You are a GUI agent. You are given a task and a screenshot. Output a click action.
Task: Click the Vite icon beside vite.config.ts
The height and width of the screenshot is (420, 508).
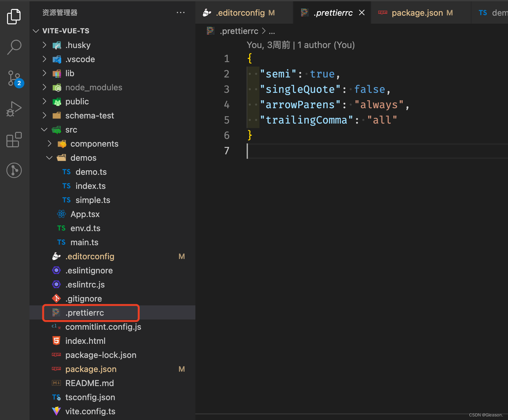tap(56, 411)
